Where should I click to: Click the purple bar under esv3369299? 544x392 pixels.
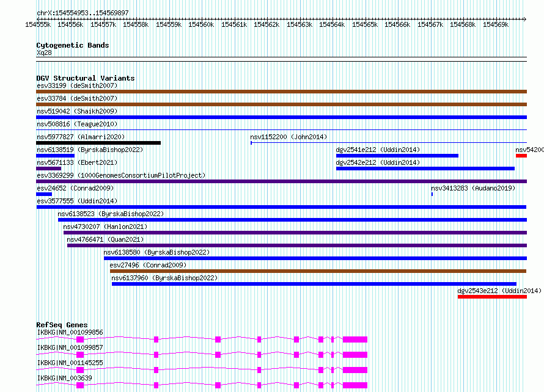tap(281, 181)
